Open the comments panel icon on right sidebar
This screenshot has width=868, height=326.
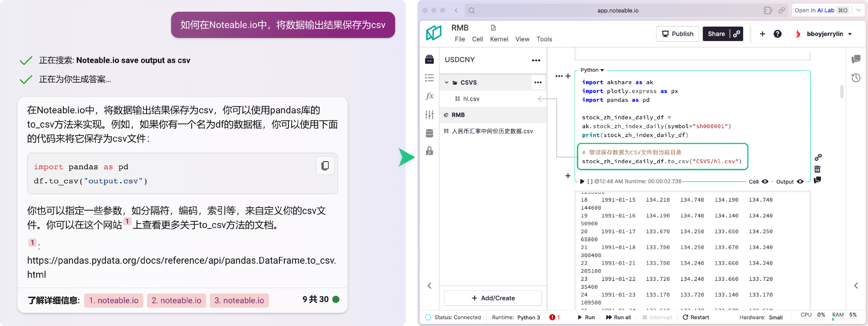point(856,59)
